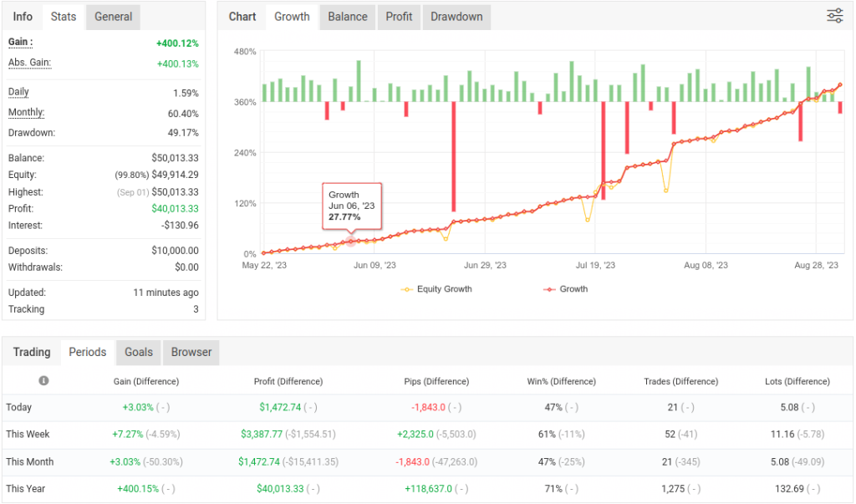Click This Year gain +400.15%

138,489
